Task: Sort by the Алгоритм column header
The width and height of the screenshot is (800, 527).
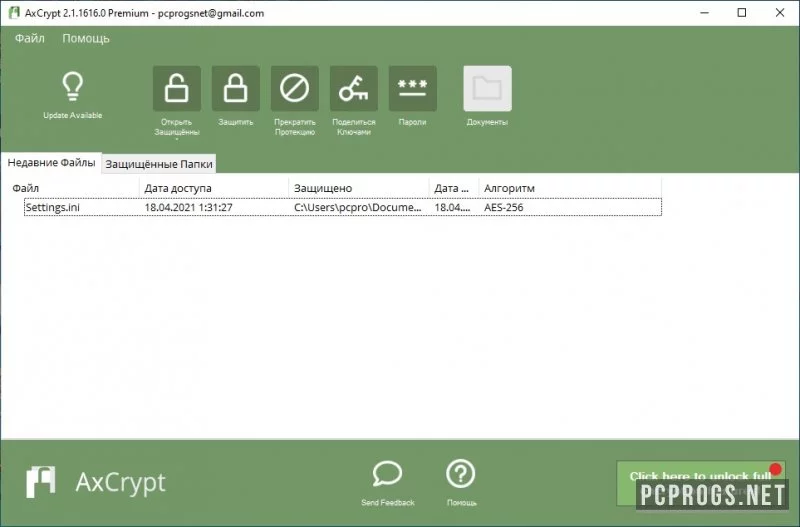Action: coord(570,188)
